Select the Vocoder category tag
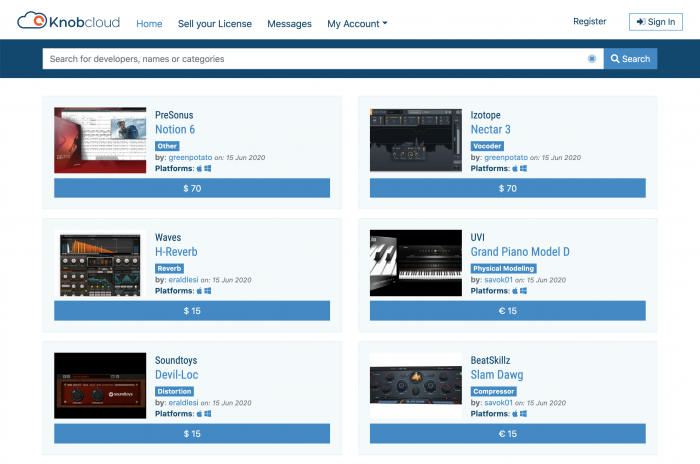Image resolution: width=700 pixels, height=464 pixels. tap(487, 146)
